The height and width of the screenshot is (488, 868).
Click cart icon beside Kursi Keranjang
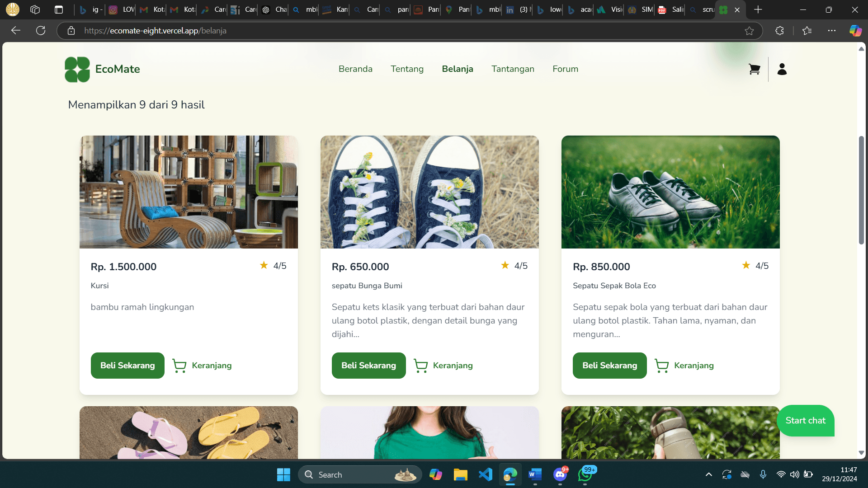coord(179,366)
